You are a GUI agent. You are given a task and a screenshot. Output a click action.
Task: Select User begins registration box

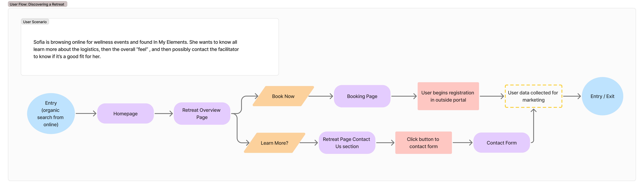[448, 96]
